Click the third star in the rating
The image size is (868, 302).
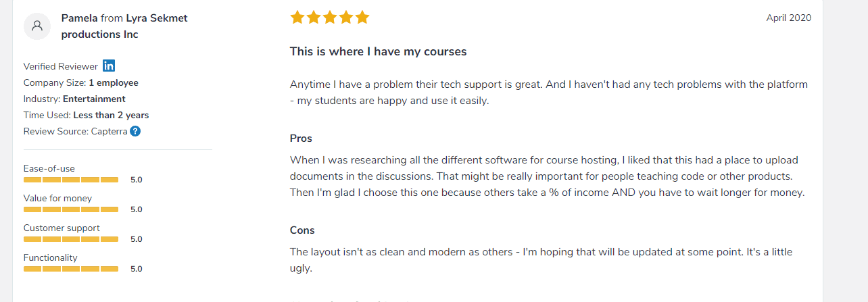(x=330, y=18)
